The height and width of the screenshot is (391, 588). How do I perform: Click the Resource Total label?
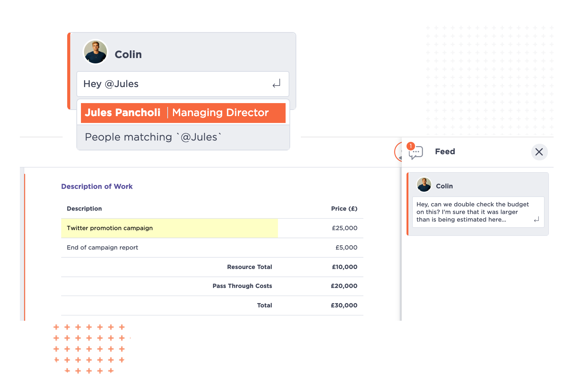click(x=250, y=267)
